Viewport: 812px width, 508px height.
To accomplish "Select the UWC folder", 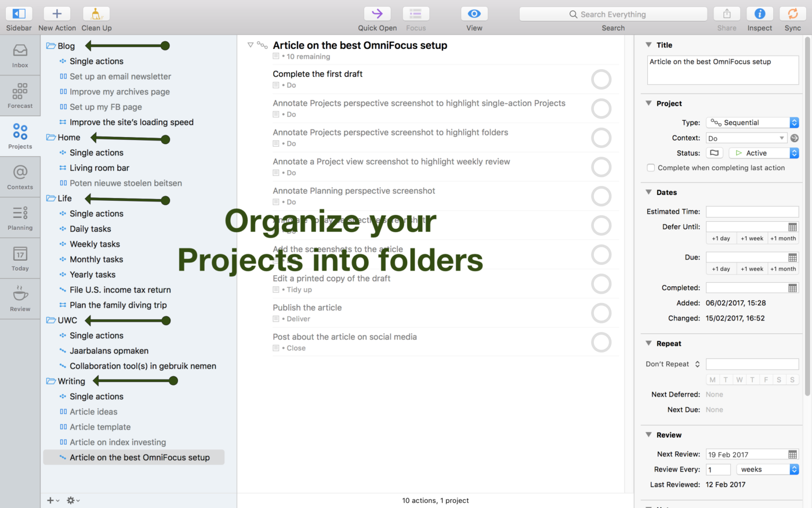I will [x=62, y=320].
